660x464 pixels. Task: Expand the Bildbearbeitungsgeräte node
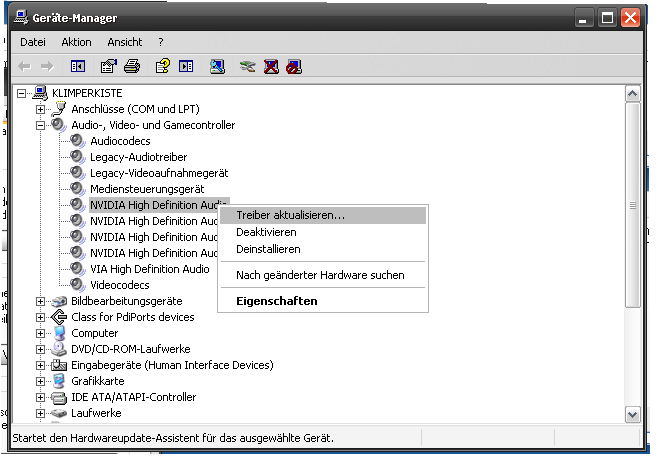(x=40, y=301)
